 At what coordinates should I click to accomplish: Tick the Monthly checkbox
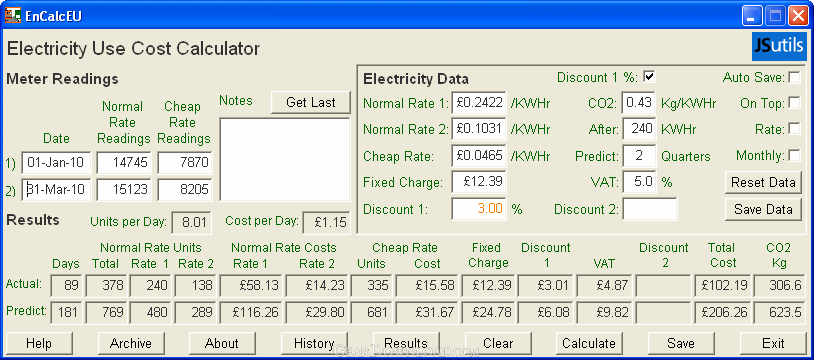coord(794,155)
